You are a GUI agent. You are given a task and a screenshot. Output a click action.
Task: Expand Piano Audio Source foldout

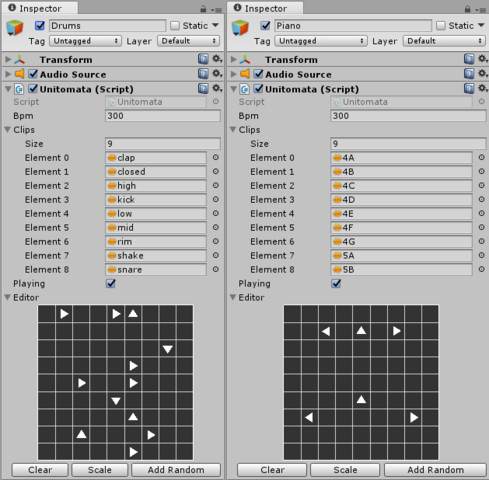pyautogui.click(x=233, y=74)
